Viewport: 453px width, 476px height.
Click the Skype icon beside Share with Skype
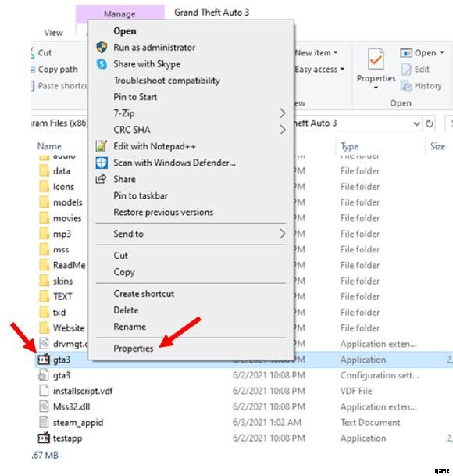point(102,64)
